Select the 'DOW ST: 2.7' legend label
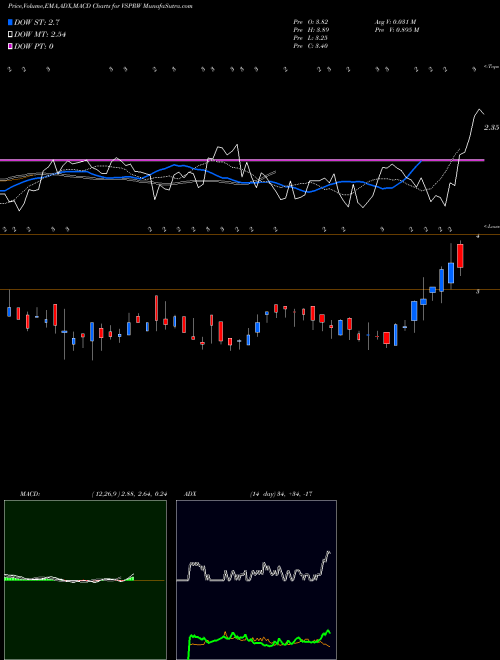Screen dimensions: 500x660 37,22
